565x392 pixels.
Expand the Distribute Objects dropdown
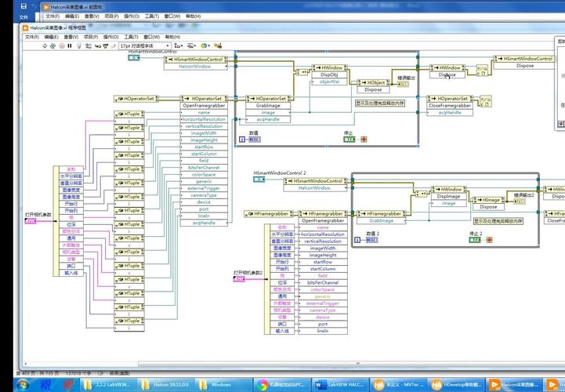pyautogui.click(x=193, y=45)
